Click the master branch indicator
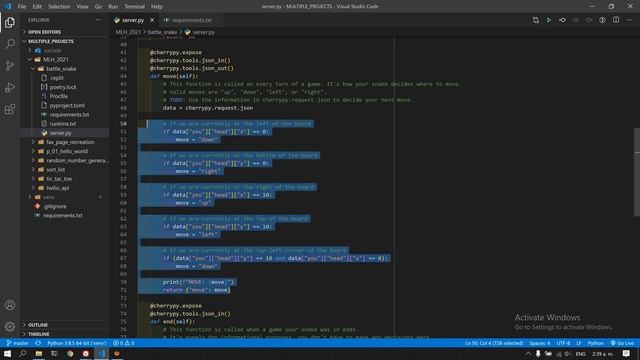 point(18,343)
